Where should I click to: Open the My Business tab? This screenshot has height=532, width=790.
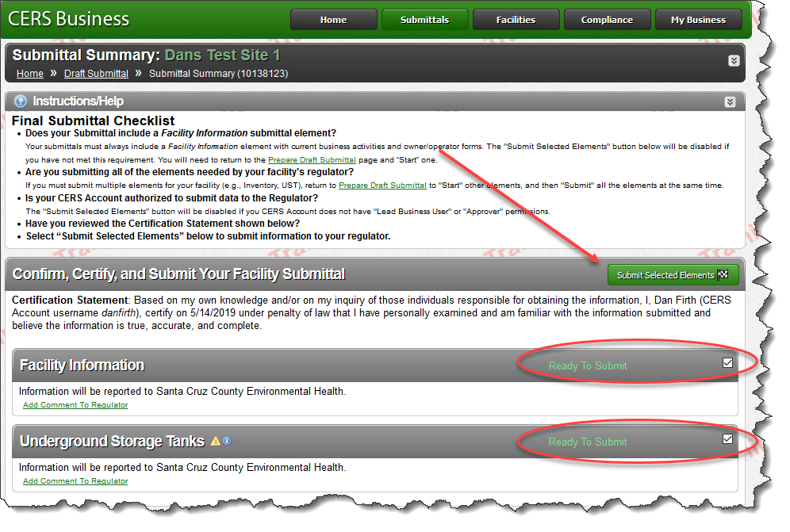698,20
